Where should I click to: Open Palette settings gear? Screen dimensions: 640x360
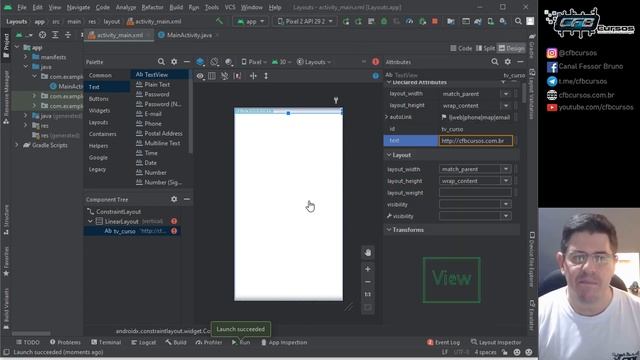point(174,62)
